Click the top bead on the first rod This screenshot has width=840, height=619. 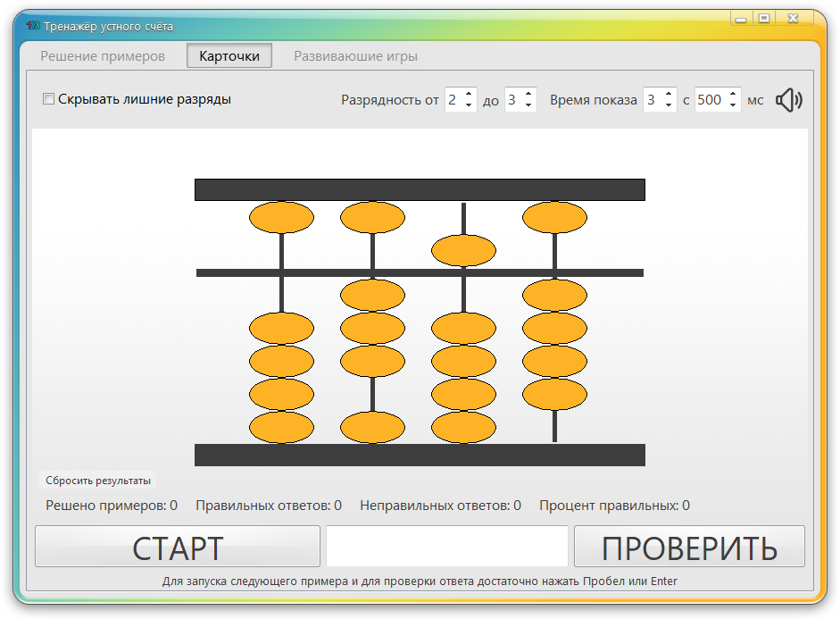281,216
